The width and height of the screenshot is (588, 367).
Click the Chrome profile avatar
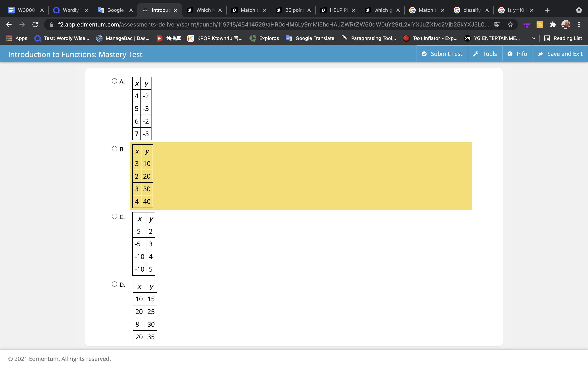point(566,24)
